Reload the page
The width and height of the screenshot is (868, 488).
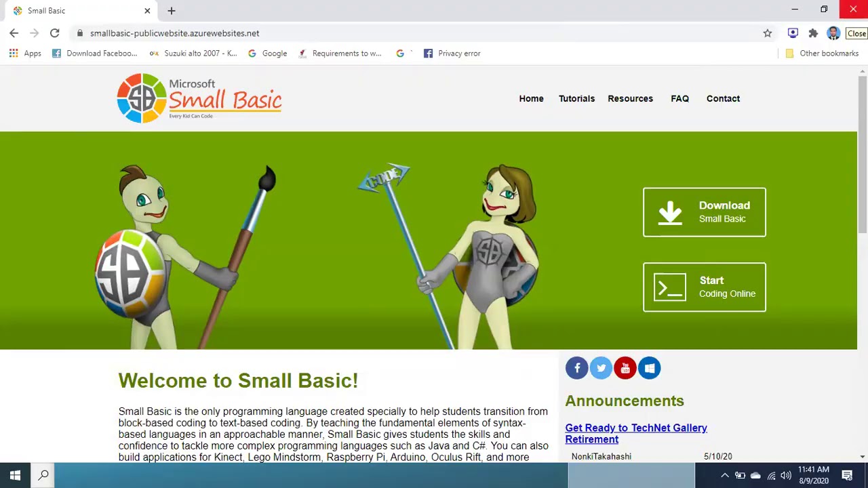point(54,33)
